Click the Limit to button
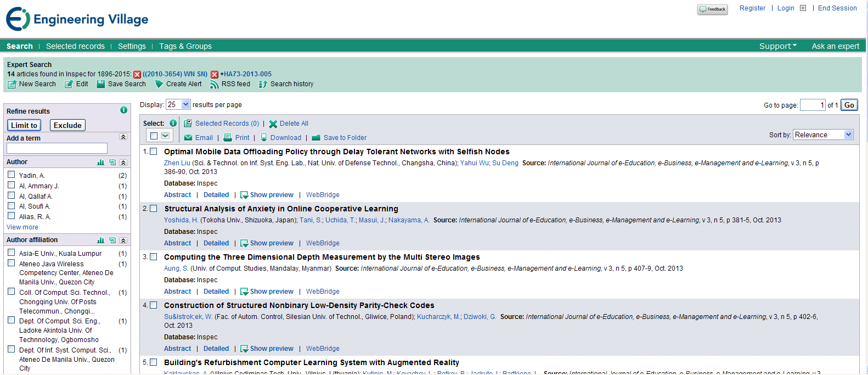 point(24,125)
